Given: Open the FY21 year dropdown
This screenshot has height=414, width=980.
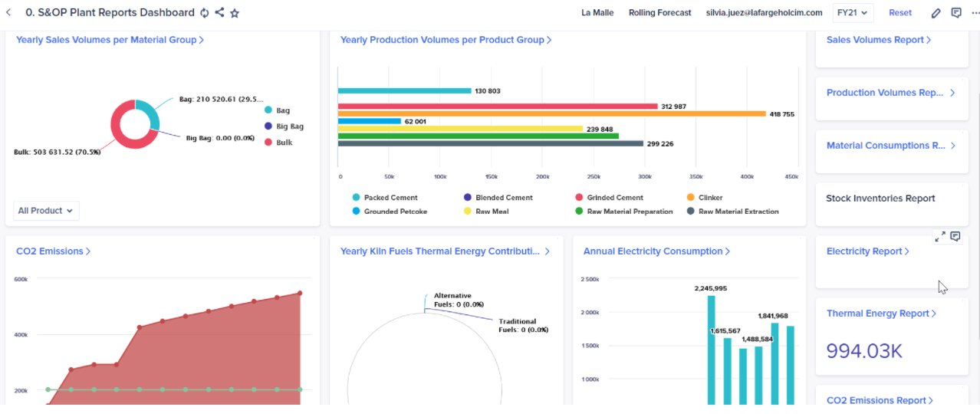Looking at the screenshot, I should (x=853, y=12).
